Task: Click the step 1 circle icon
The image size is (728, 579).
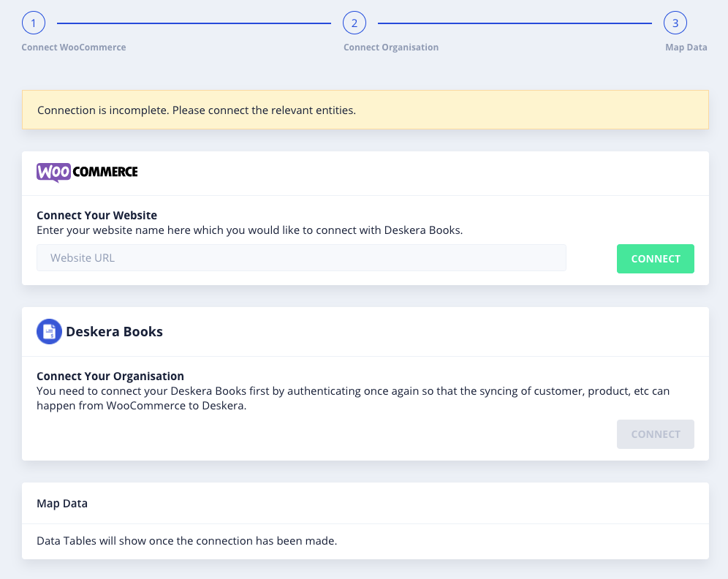Action: pyautogui.click(x=34, y=23)
